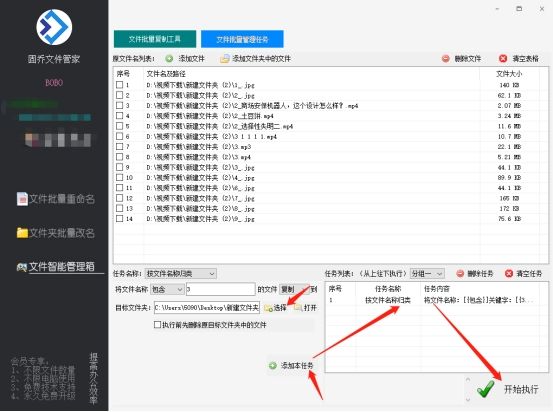The height and width of the screenshot is (412, 553).
Task: Open the 分组一 group dropdown
Action: 427,273
